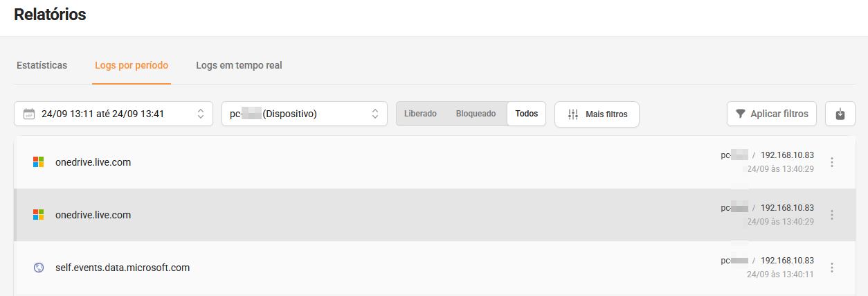Switch to Logs em tempo real tab
Viewport: 868px width, 296px height.
pyautogui.click(x=239, y=65)
